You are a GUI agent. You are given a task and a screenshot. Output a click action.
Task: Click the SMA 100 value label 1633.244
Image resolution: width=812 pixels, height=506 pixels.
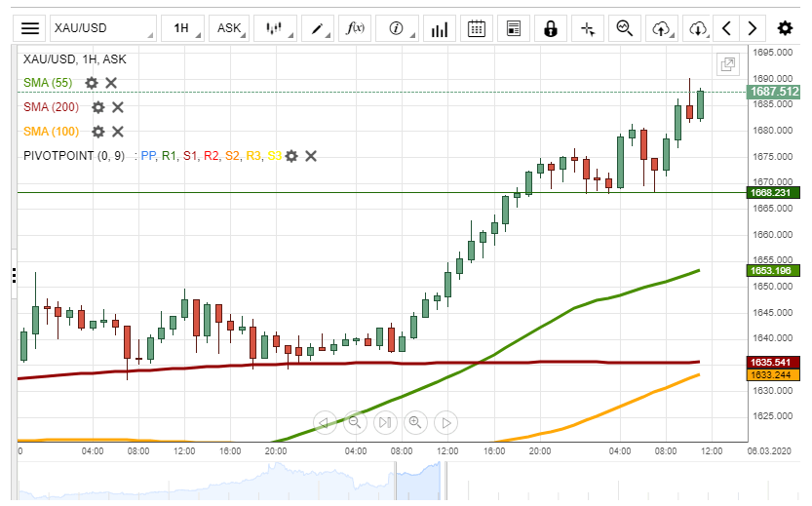pyautogui.click(x=773, y=375)
